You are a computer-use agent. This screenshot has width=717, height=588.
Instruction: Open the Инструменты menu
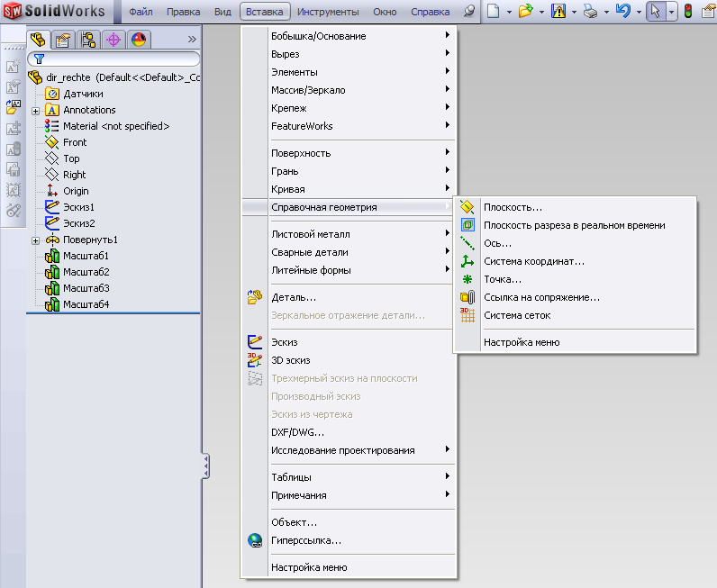[x=328, y=12]
